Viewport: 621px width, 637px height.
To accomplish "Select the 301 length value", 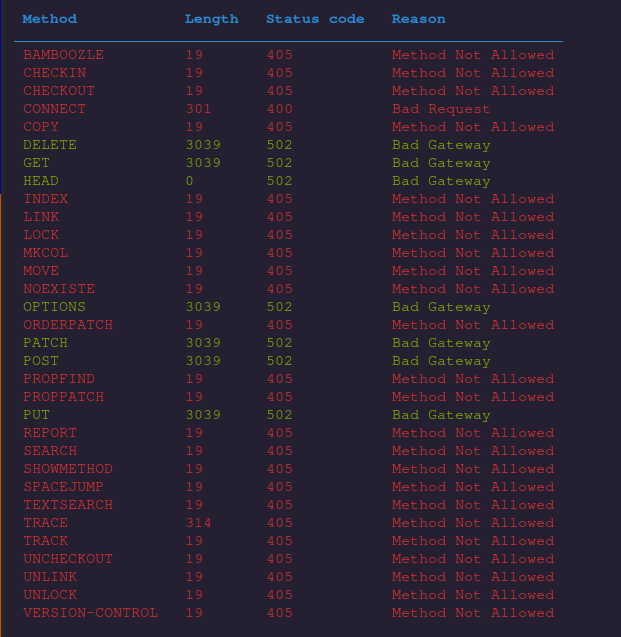I will coord(198,109).
